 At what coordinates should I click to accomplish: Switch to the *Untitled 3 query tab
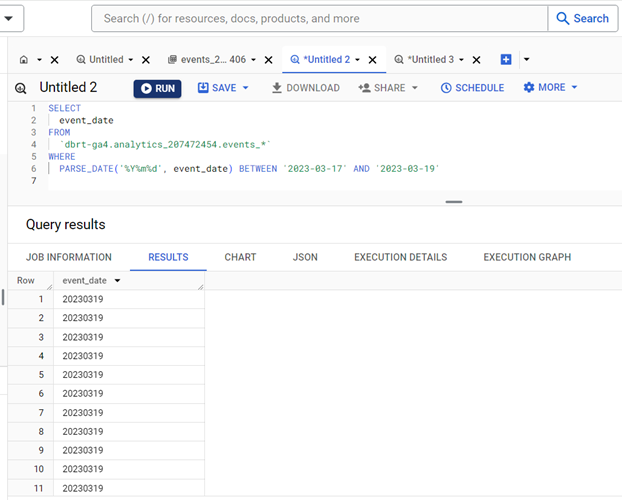(x=424, y=60)
